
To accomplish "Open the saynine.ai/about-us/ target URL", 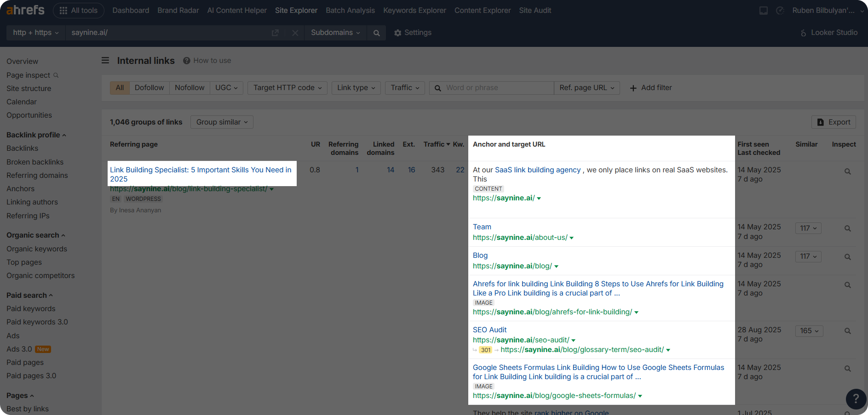I will [520, 238].
